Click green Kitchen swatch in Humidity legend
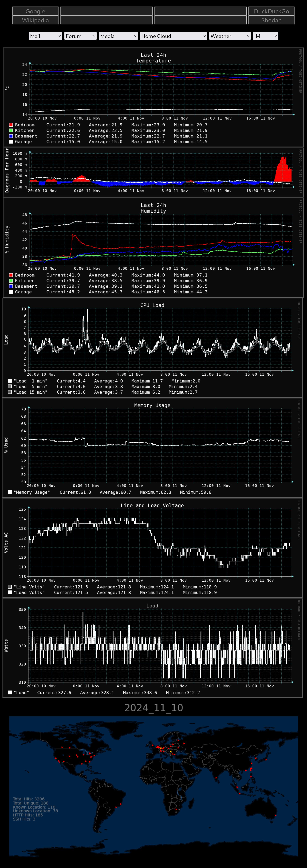The image size is (307, 868). [11, 281]
